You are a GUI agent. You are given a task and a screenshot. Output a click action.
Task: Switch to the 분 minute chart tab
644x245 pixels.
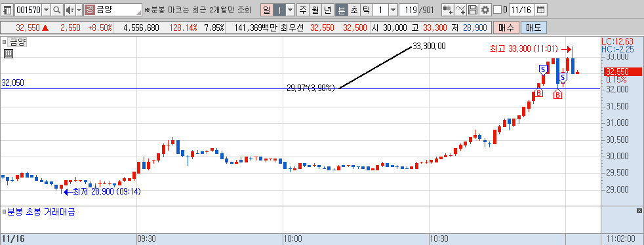342,10
